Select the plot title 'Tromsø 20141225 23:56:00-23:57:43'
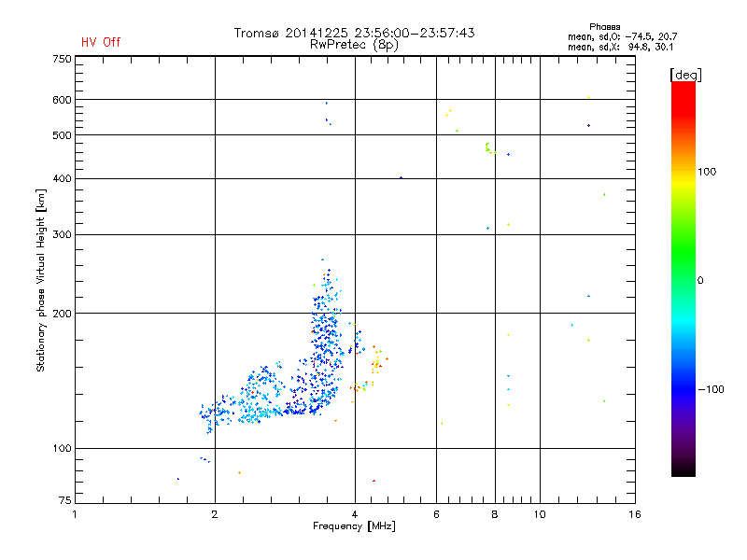This screenshot has width=747, height=560. coord(354,33)
